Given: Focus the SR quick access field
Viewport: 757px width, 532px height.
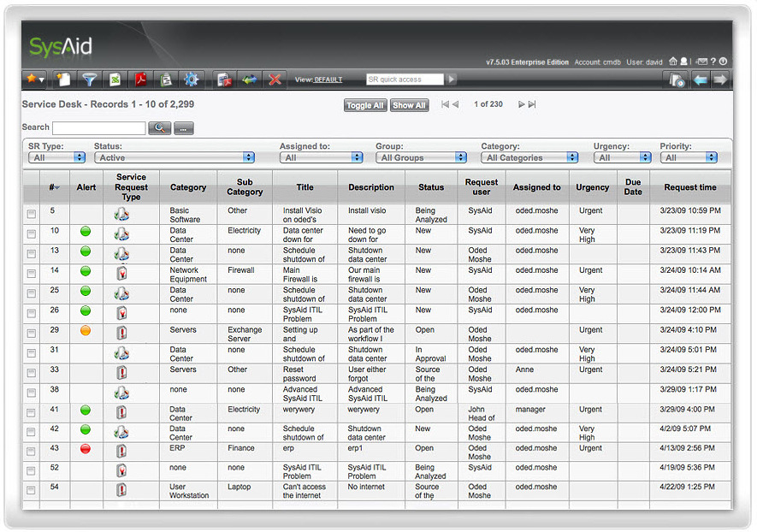Looking at the screenshot, I should (405, 80).
